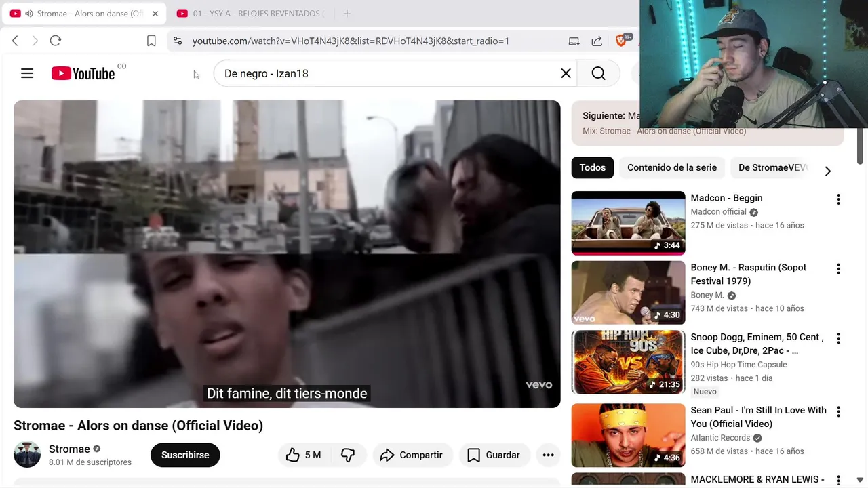Image resolution: width=868 pixels, height=488 pixels.
Task: Click the page vertical scrollbar down arrow
Action: tap(861, 481)
